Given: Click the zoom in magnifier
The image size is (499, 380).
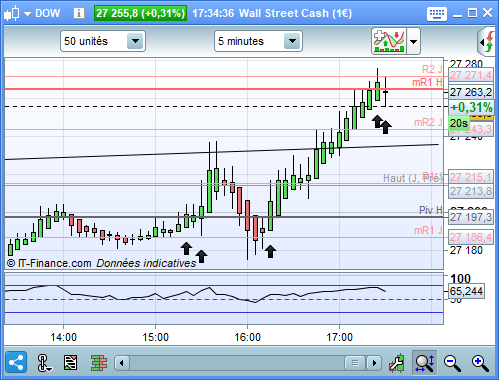Looking at the screenshot, I should [480, 363].
